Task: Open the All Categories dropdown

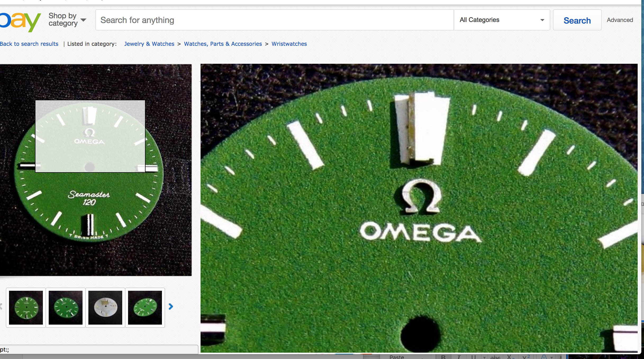Action: (x=502, y=20)
